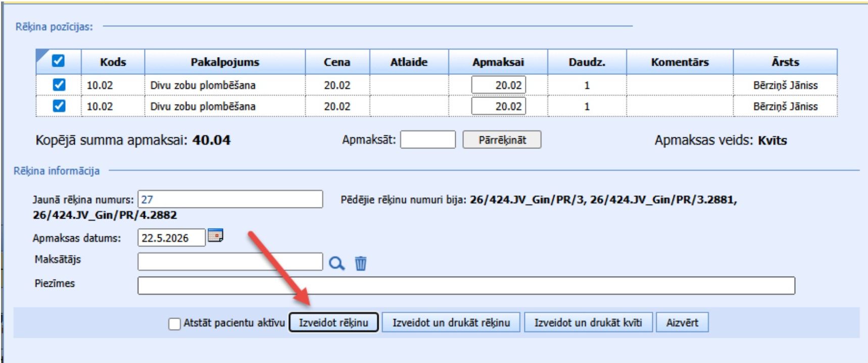Viewport: 868px width, 363px height.
Task: Click the Atlaide column header
Action: coord(409,62)
